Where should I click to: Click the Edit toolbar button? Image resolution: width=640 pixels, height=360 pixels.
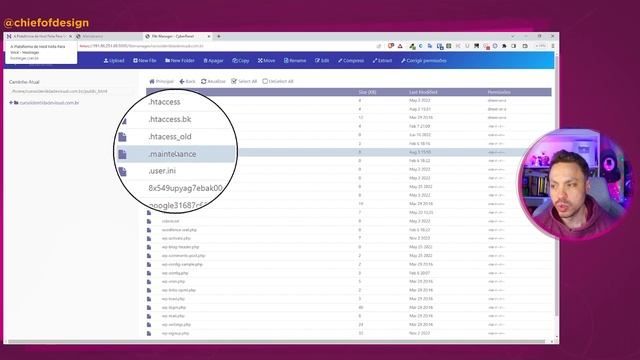point(322,60)
